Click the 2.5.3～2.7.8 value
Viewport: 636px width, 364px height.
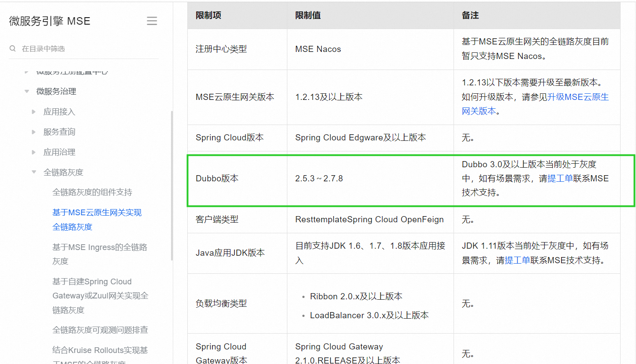[319, 178]
